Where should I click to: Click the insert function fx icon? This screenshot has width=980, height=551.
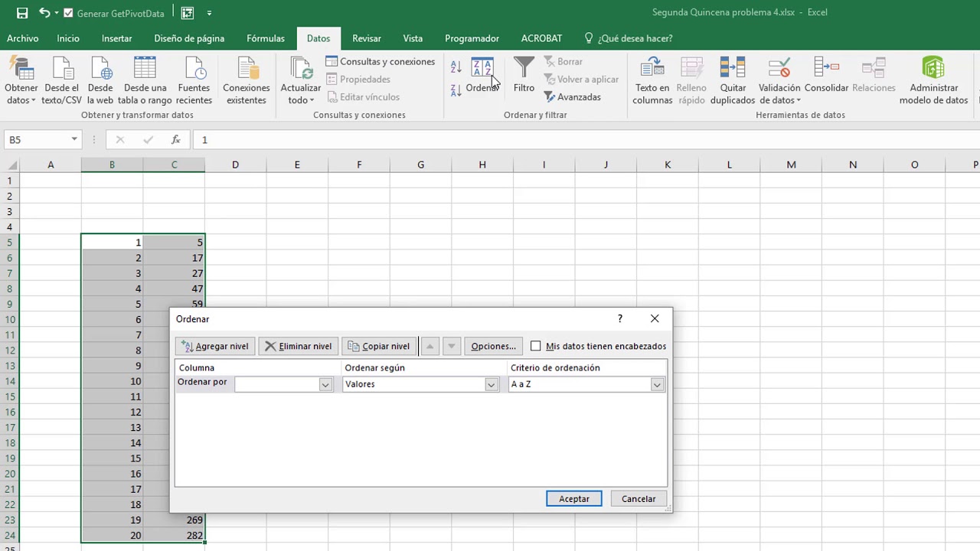(x=176, y=140)
